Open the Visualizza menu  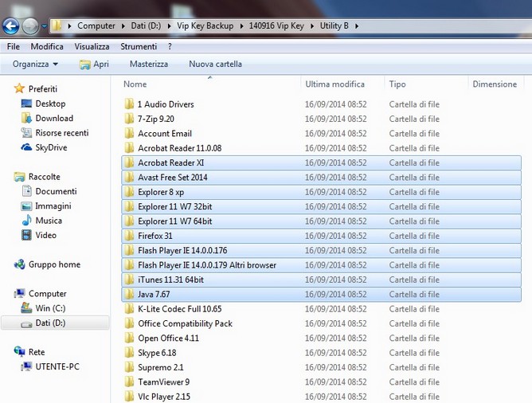click(x=92, y=46)
